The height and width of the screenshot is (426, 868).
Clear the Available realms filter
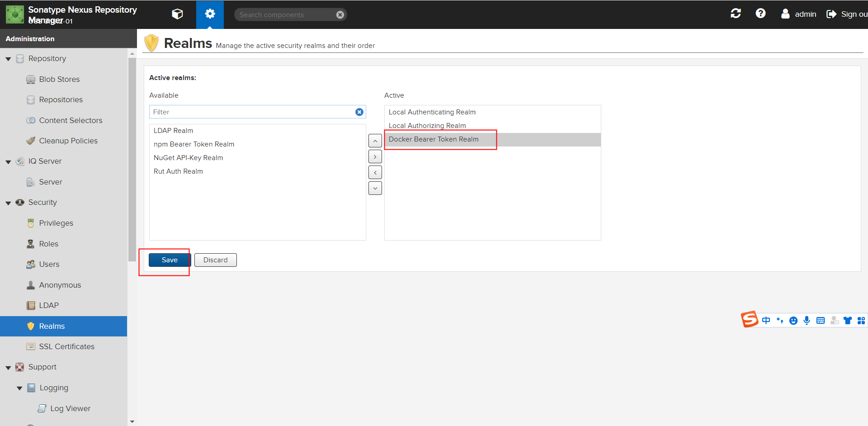[359, 112]
